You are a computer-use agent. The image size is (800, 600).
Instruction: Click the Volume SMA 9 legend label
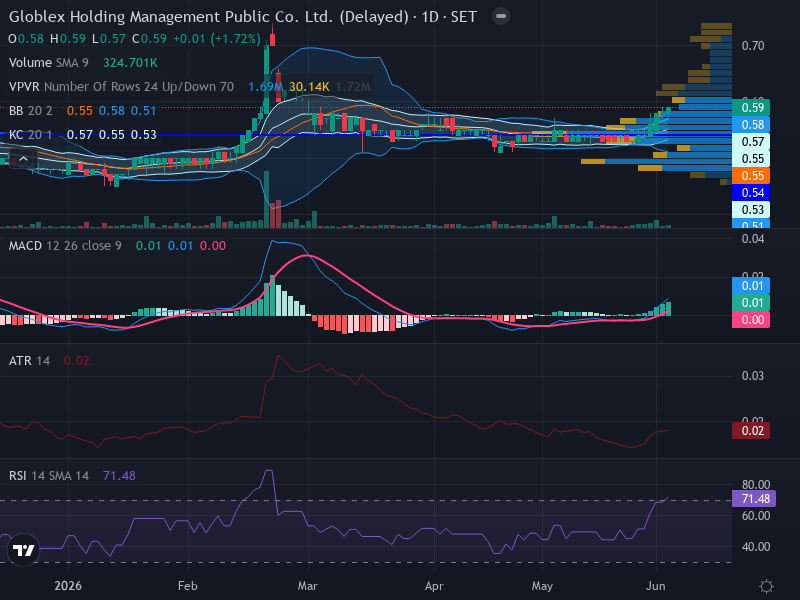click(48, 63)
